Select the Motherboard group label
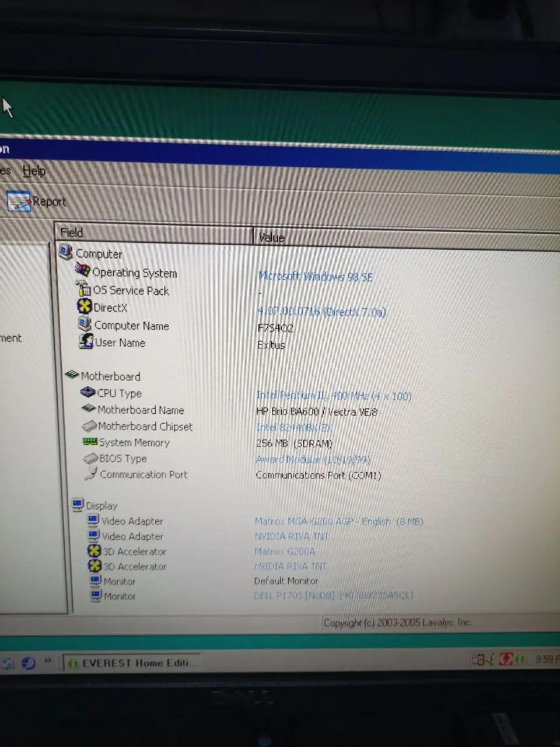 110,376
